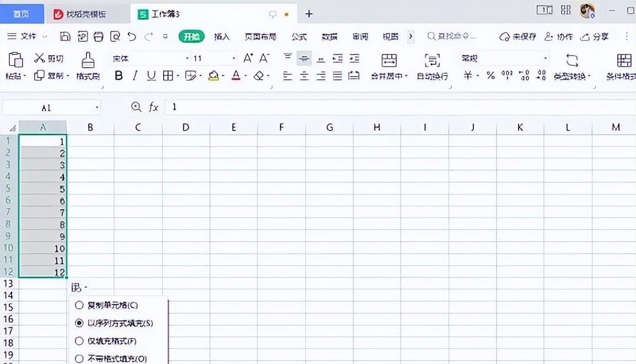Click the Paste clipboard icon
The height and width of the screenshot is (364, 636).
coord(15,59)
